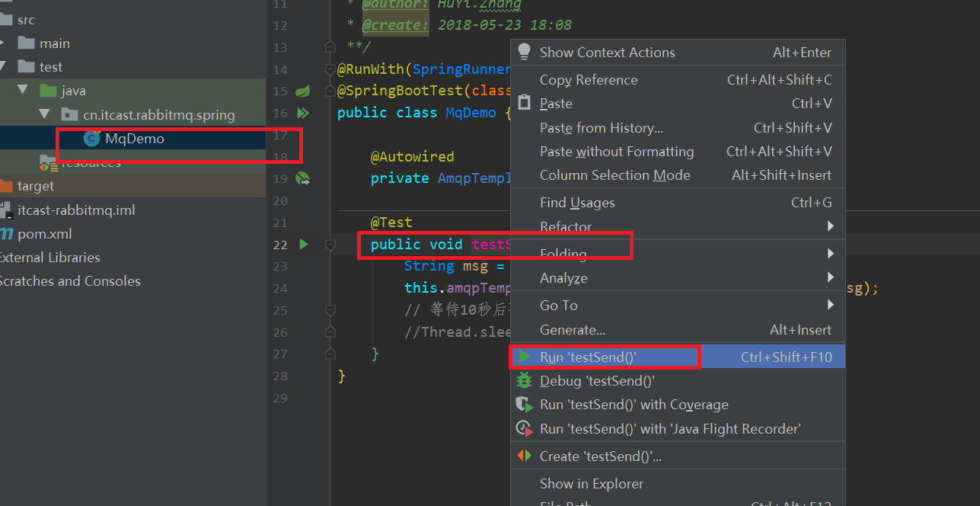The width and height of the screenshot is (980, 506).
Task: Click the green Run 'testSend()' play icon
Action: tap(525, 357)
